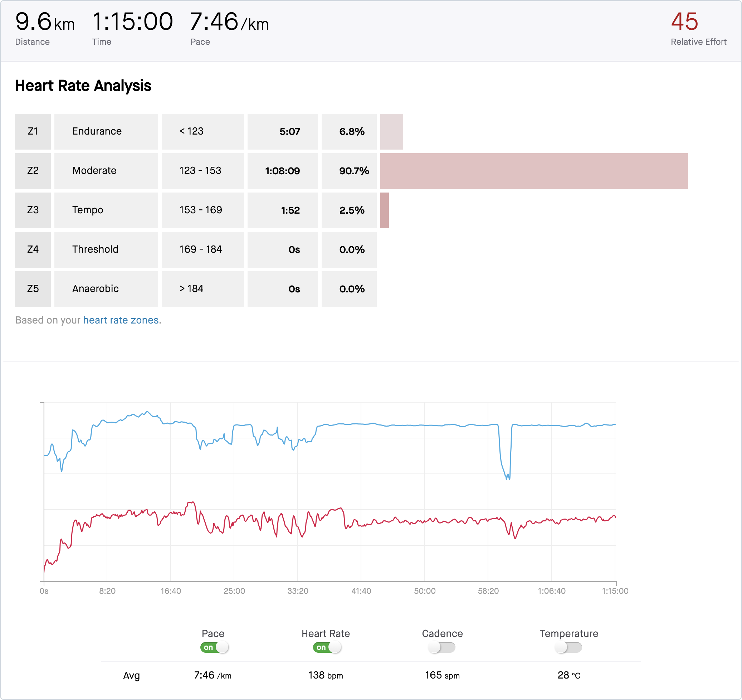
Task: Click the 1:15:00 axis end label
Action: [615, 590]
